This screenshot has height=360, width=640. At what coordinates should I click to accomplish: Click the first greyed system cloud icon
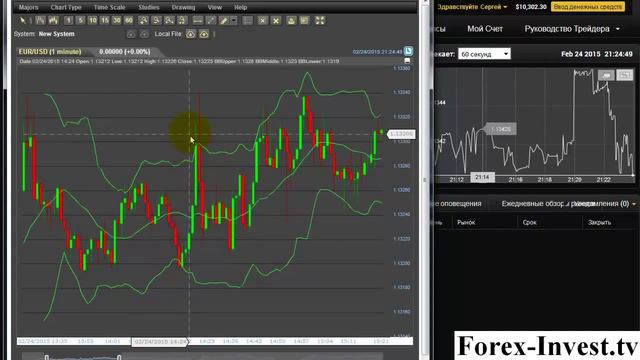131,34
